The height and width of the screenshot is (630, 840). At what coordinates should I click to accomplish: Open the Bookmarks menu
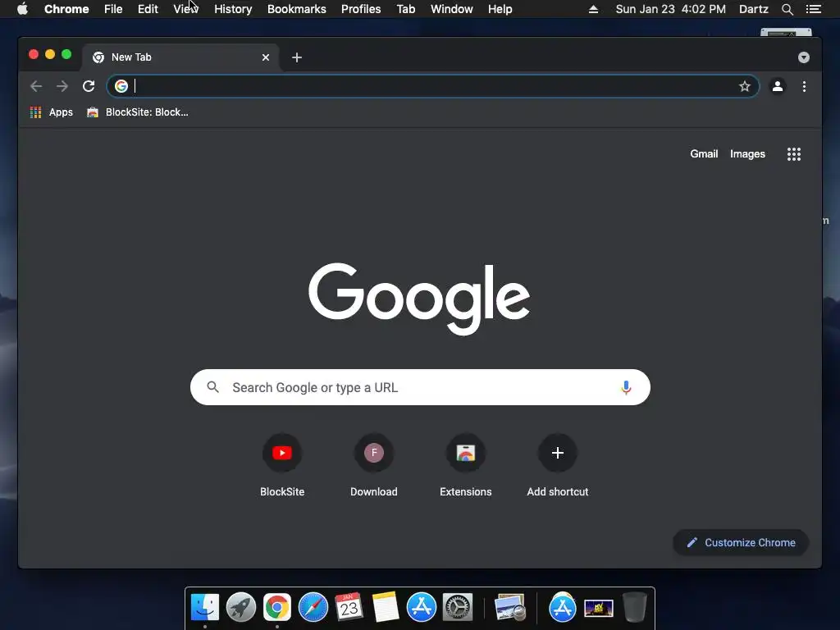(297, 9)
